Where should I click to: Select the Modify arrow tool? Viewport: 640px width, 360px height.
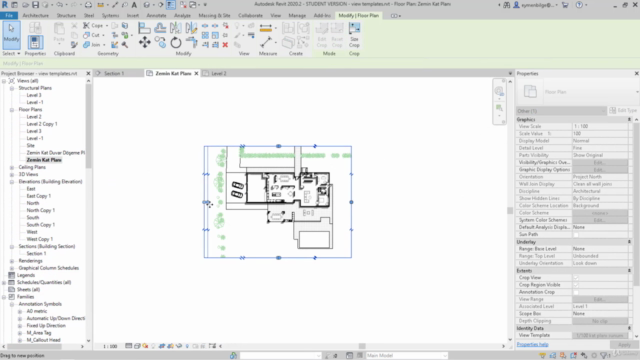click(x=11, y=35)
